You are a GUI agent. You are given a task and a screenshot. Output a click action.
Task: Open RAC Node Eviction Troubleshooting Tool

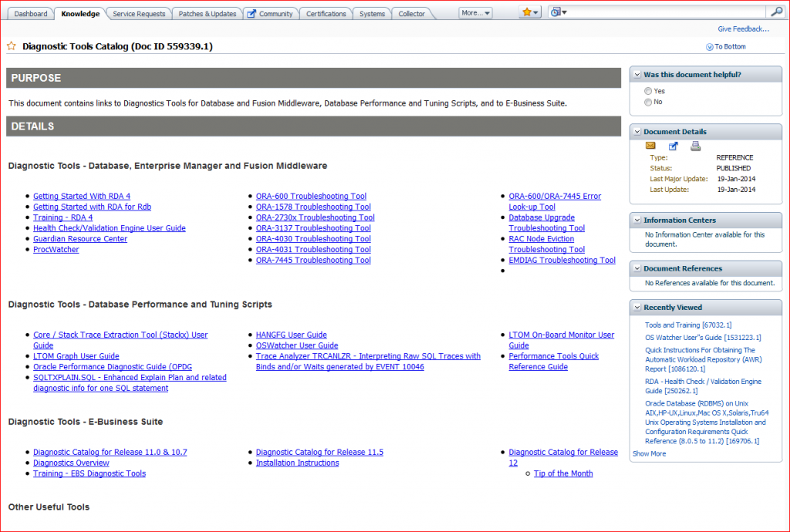click(x=547, y=244)
